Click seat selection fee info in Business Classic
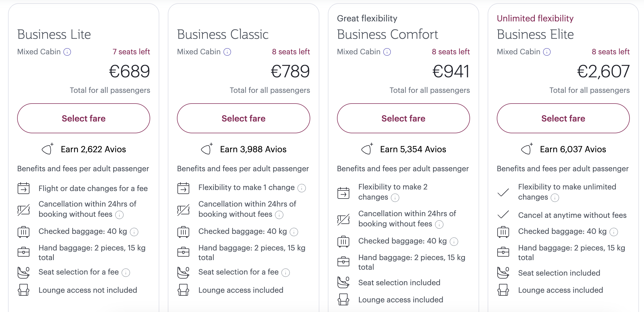This screenshot has height=312, width=644. click(x=286, y=273)
